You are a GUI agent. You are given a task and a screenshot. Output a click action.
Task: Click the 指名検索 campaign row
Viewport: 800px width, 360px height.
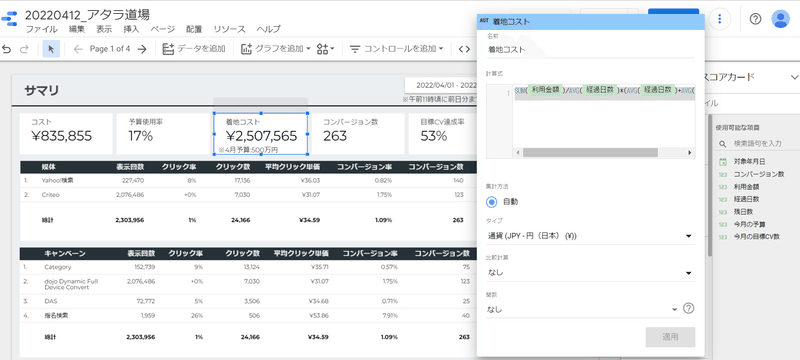tap(248, 315)
